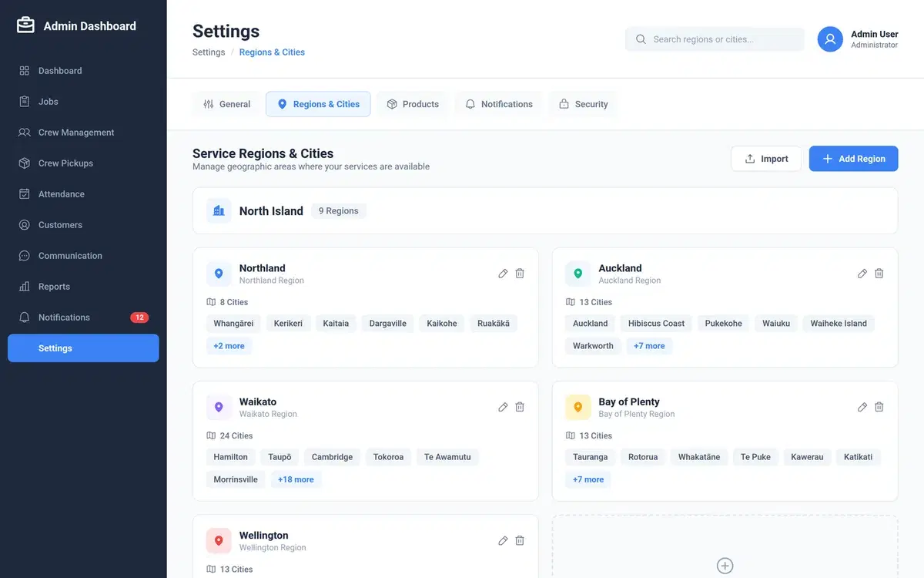Click the Whangārei city tag
This screenshot has height=578, width=924.
[233, 324]
